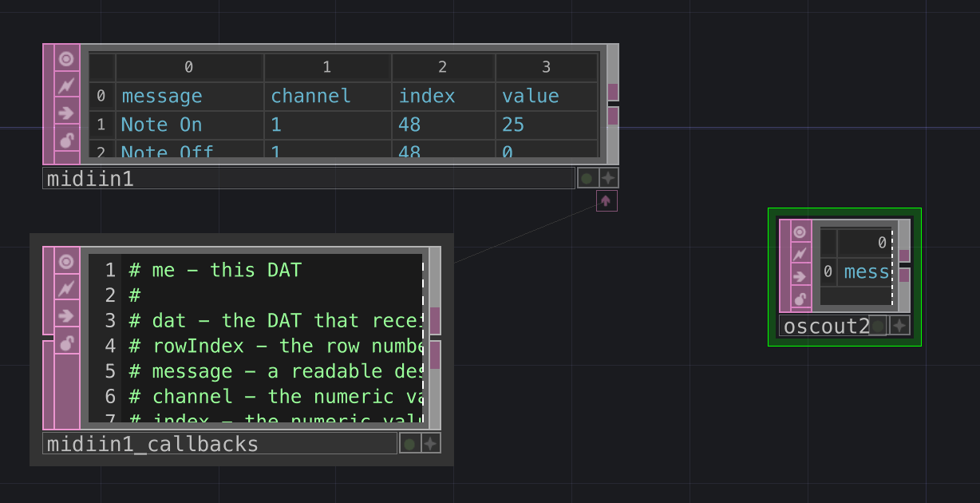Click the 'value' header cell in midiin1

547,97
